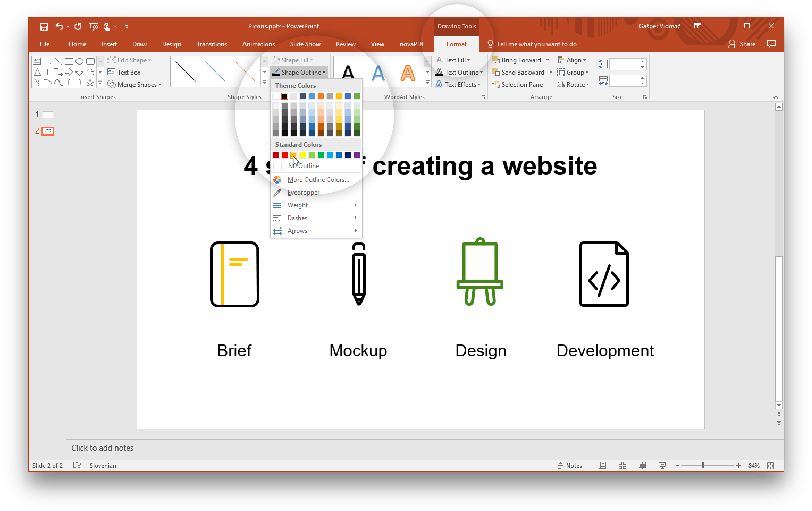
Task: Select the triangle shape in gallery
Action: pos(37,72)
